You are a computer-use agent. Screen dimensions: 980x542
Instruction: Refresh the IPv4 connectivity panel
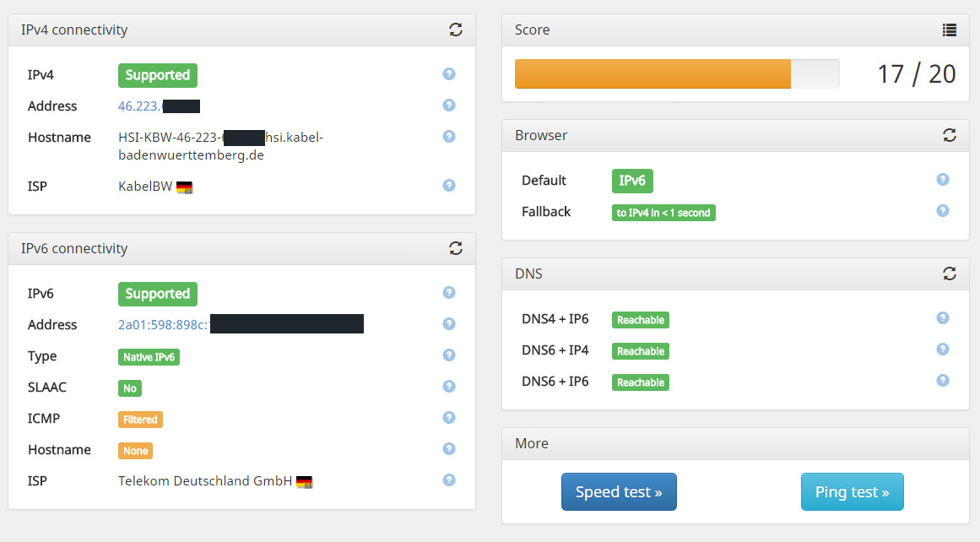456,30
